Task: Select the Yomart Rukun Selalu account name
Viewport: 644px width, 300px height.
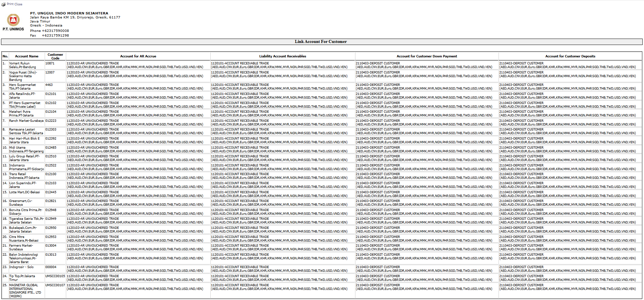Action: [x=22, y=65]
